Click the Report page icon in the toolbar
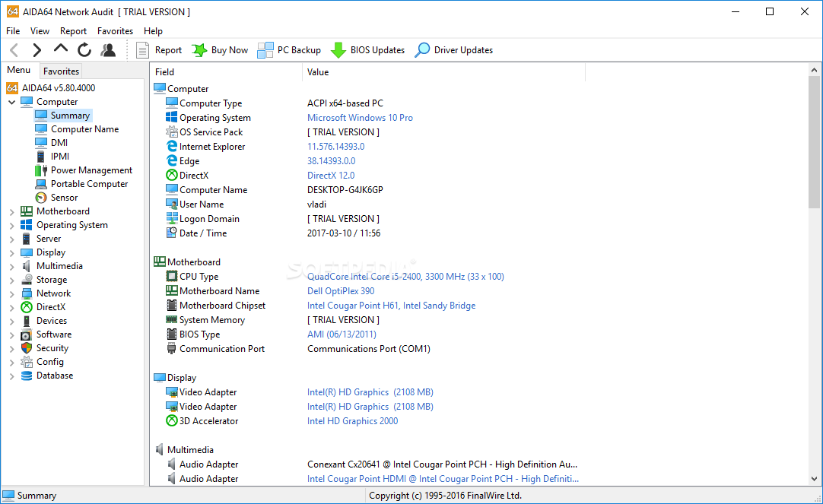Screen dimensions: 823x504 (142, 50)
